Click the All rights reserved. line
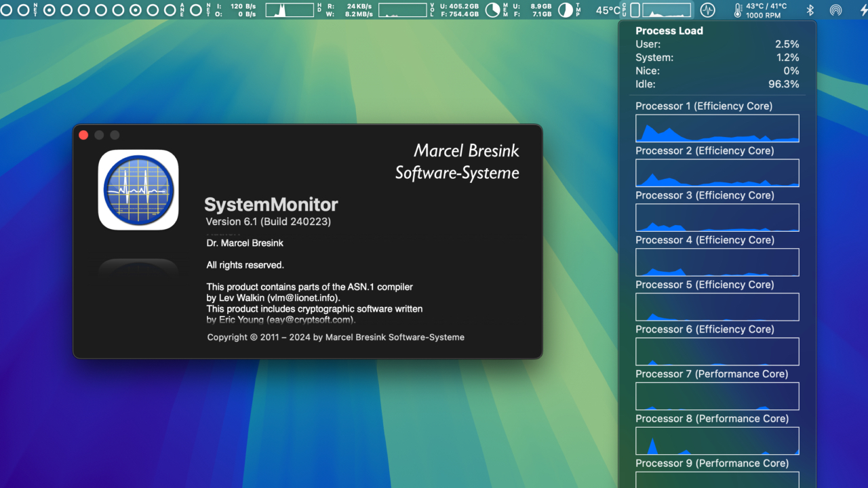This screenshot has width=868, height=488. pyautogui.click(x=245, y=265)
